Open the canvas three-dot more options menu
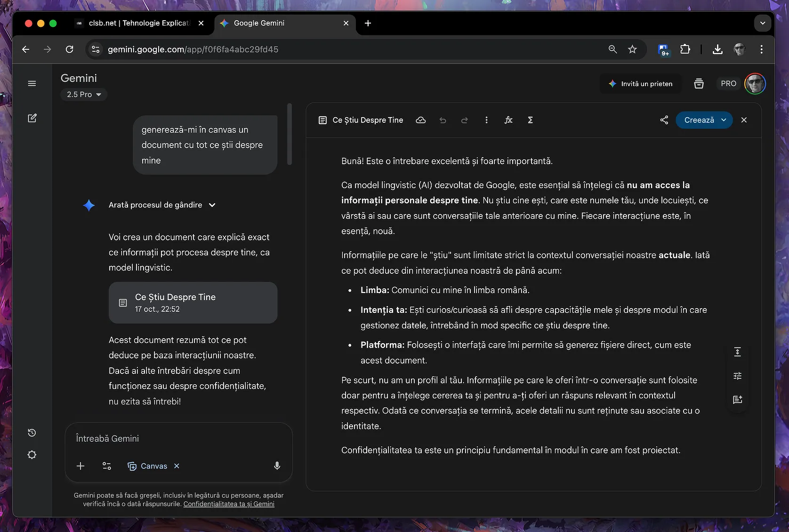 click(x=486, y=120)
